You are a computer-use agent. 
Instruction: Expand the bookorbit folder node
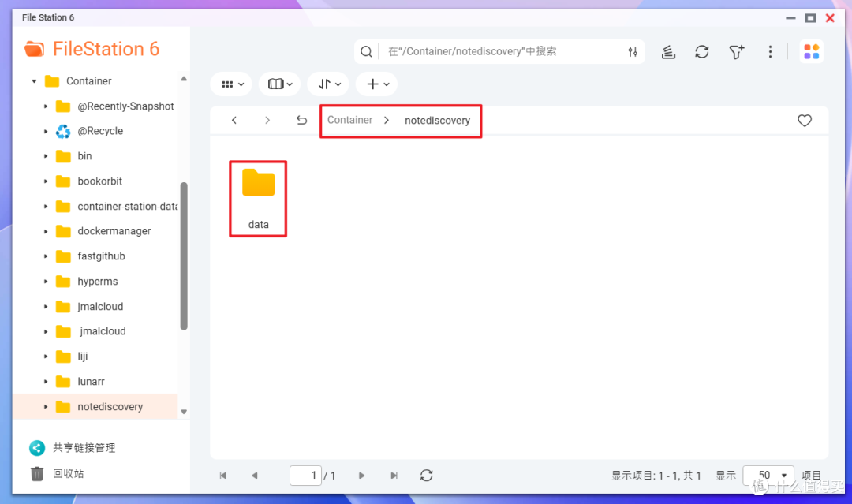click(46, 181)
